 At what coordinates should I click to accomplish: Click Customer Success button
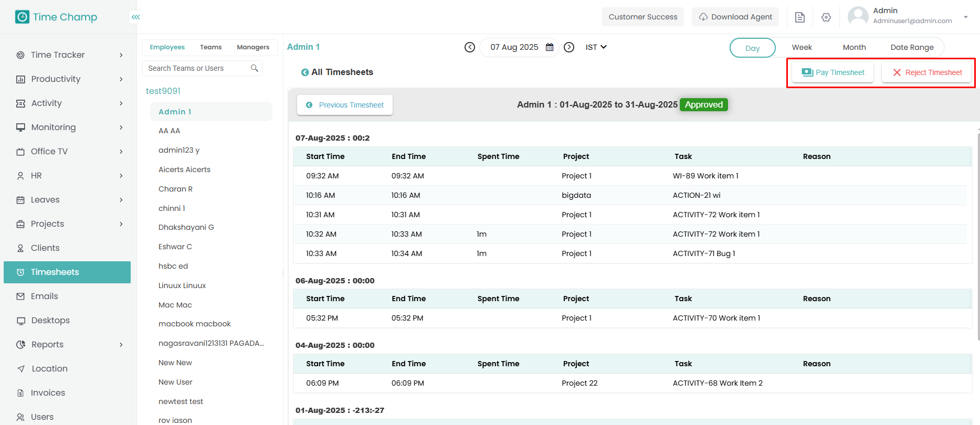coord(643,17)
